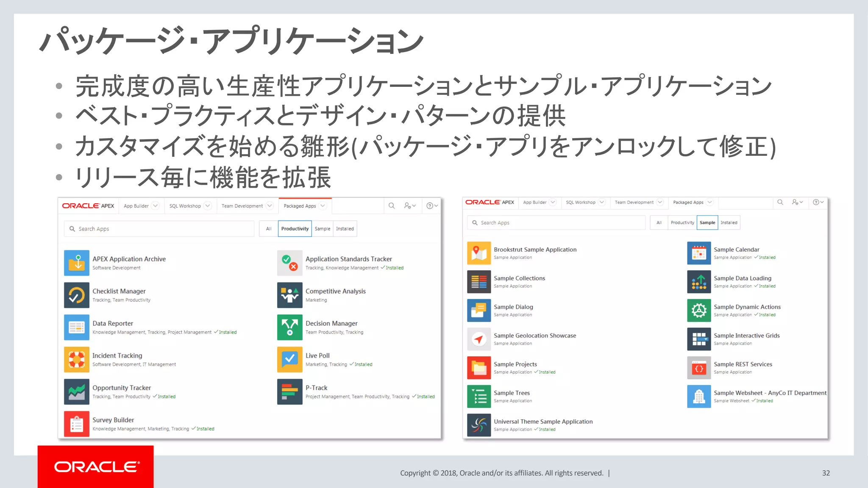This screenshot has width=868, height=488.
Task: Click the Checklist Manager app icon
Action: pos(77,295)
